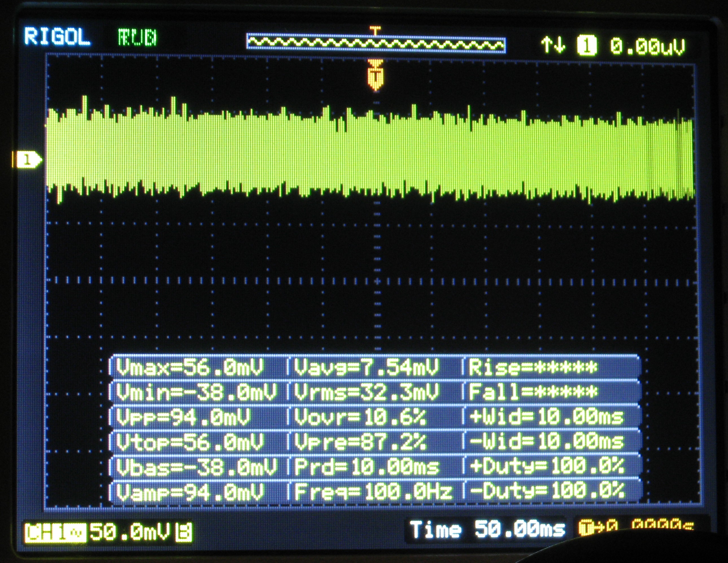Viewport: 728px width, 563px height.
Task: Click the orange trigger position T marker
Action: point(375,76)
